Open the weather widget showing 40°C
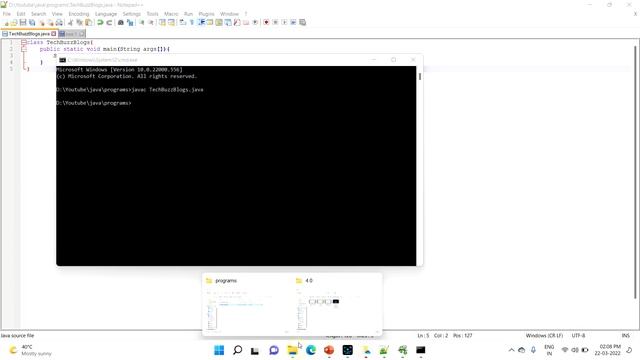 [31, 350]
